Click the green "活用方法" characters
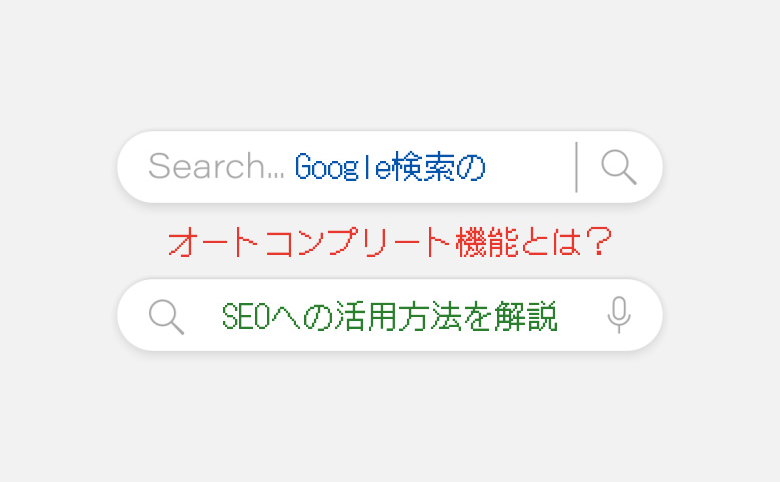The image size is (780, 482). pyautogui.click(x=398, y=316)
